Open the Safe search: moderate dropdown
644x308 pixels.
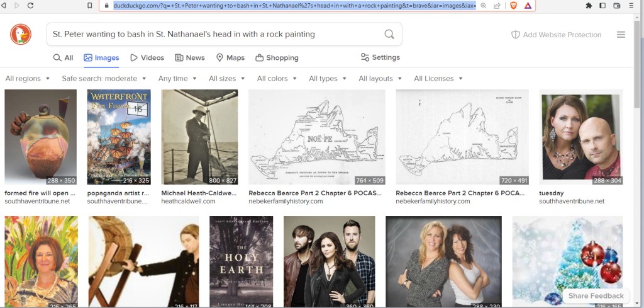click(104, 79)
